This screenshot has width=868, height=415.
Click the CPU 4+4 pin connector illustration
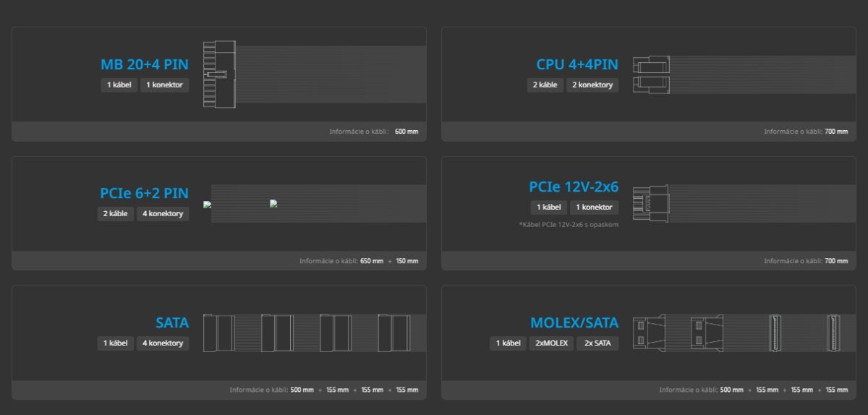click(652, 74)
